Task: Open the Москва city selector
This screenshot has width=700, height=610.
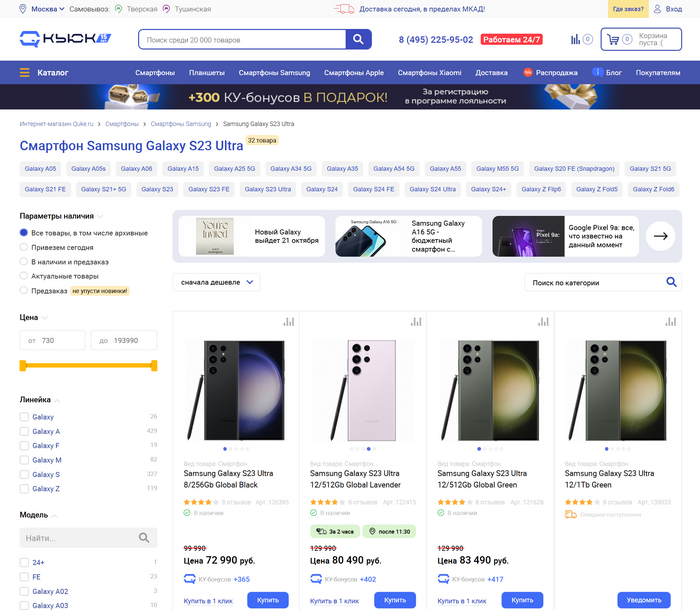Action: [x=43, y=9]
